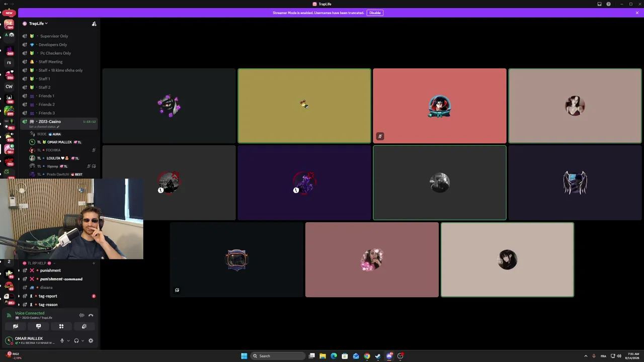Open Google Chrome from taskbar

(367, 356)
